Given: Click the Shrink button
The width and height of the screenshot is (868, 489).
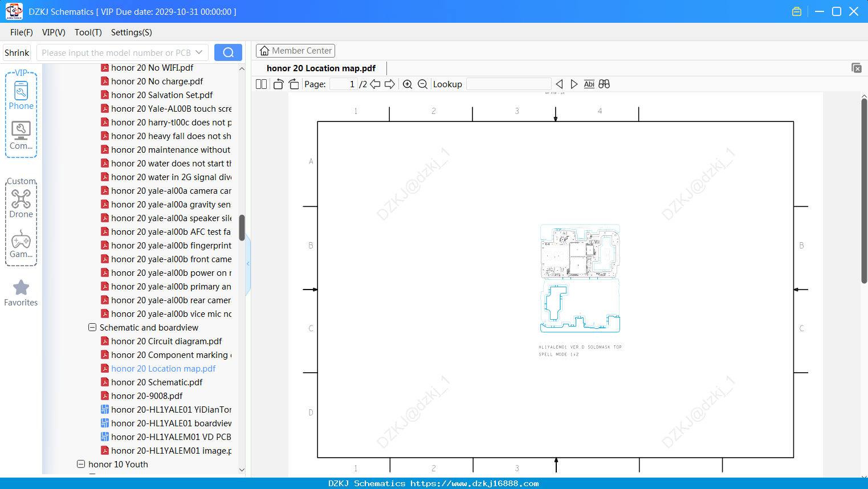Looking at the screenshot, I should (17, 52).
